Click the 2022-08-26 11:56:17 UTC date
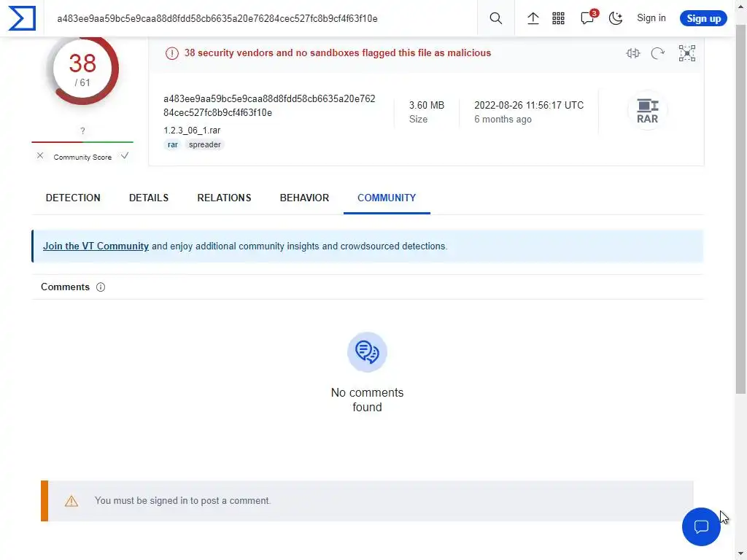Image resolution: width=747 pixels, height=560 pixels. (529, 105)
